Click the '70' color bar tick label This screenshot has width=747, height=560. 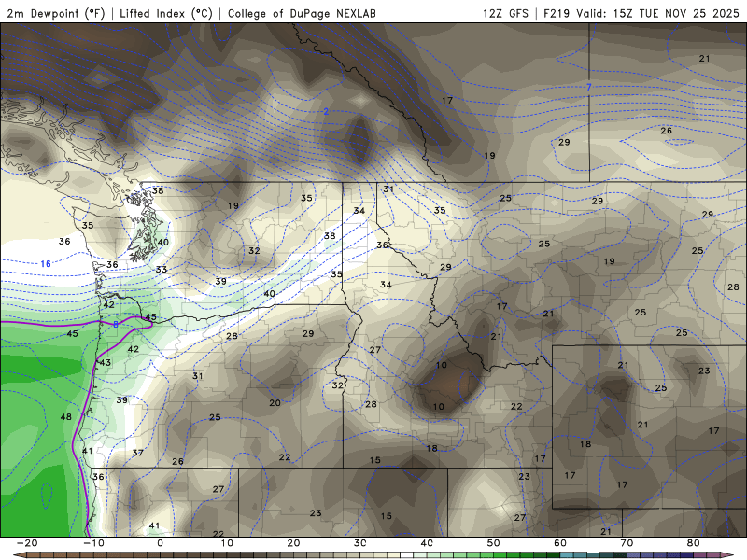tap(627, 543)
